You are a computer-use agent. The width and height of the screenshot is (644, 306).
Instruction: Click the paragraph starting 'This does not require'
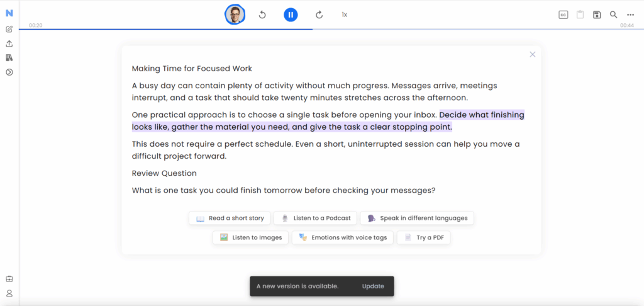click(x=326, y=150)
